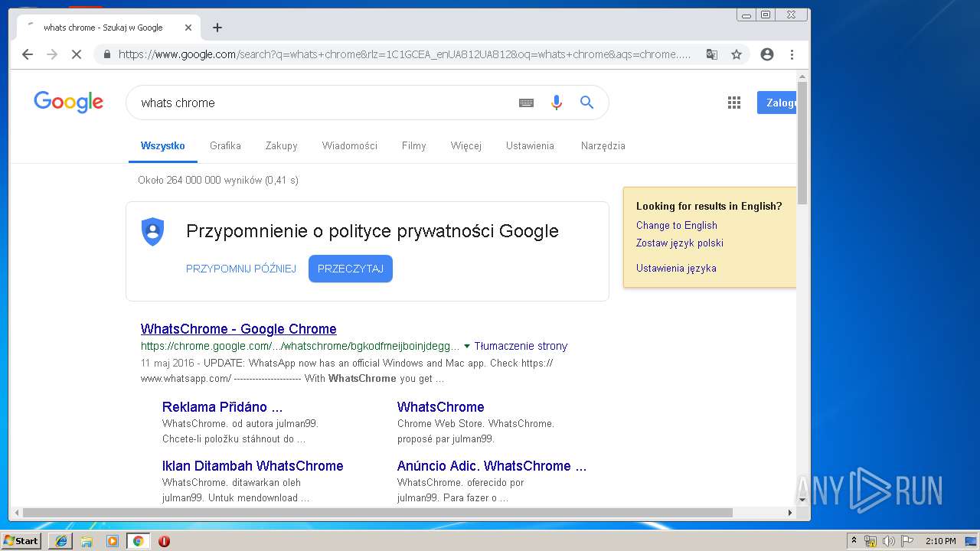
Task: Click the address bar URL
Action: (404, 54)
